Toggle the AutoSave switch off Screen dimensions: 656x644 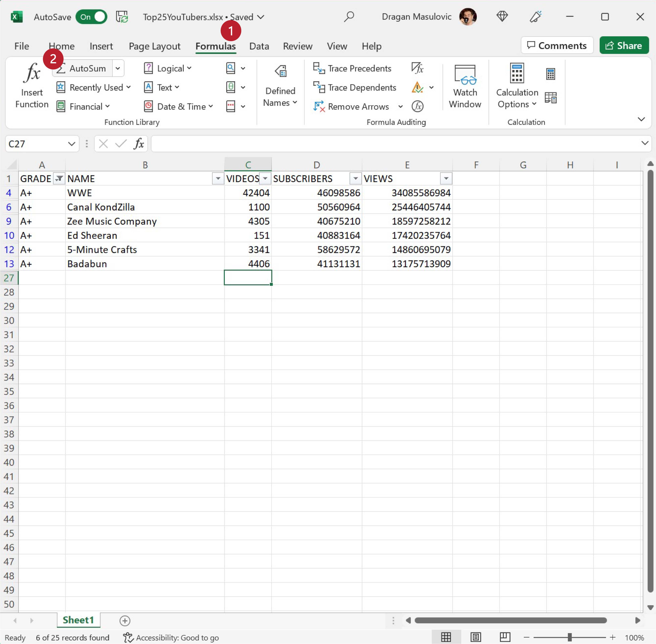[x=92, y=17]
